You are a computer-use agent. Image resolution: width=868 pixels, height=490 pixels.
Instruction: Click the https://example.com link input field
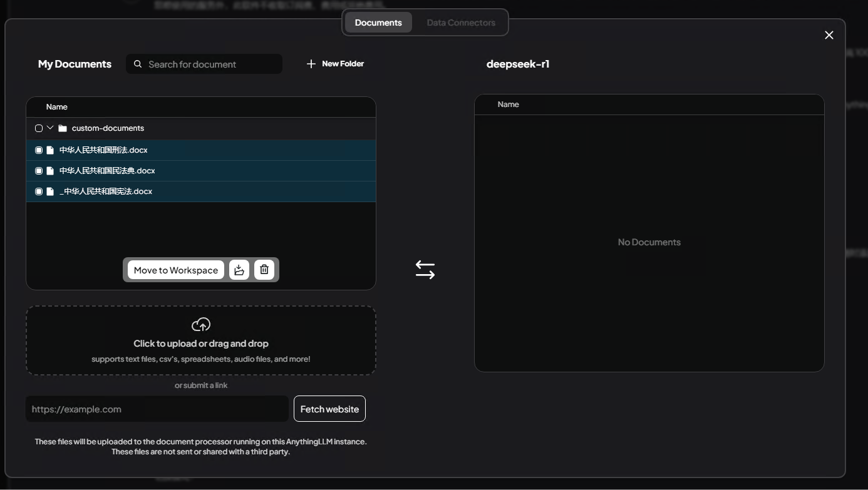(x=157, y=409)
